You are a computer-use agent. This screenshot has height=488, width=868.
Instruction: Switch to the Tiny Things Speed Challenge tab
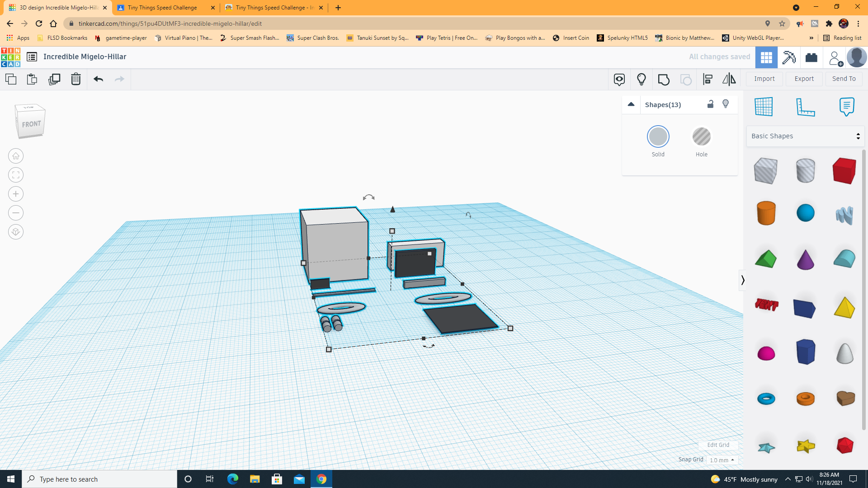(162, 8)
